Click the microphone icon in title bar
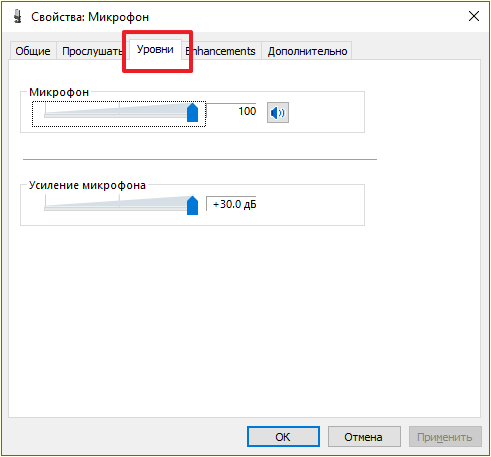This screenshot has height=457, width=491. (18, 16)
